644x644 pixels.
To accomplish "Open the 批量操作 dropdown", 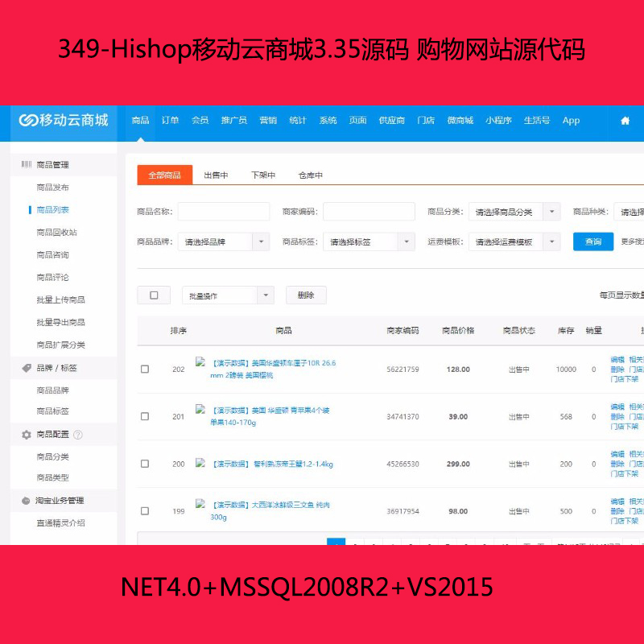I will 228,295.
